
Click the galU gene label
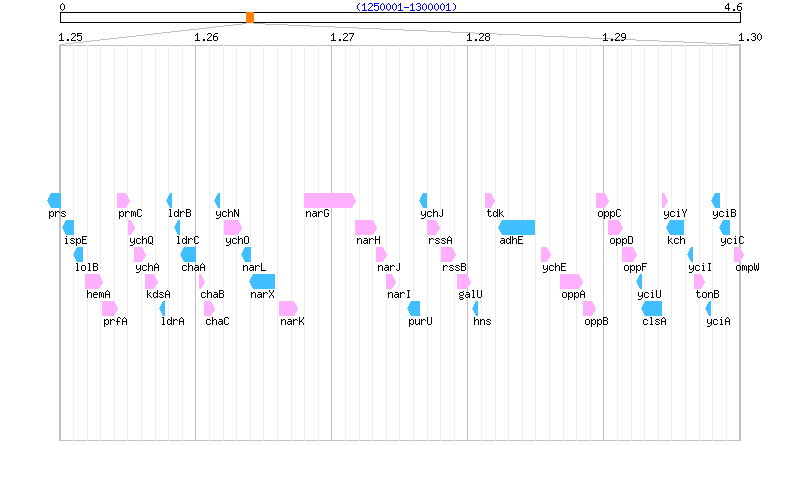tap(470, 294)
